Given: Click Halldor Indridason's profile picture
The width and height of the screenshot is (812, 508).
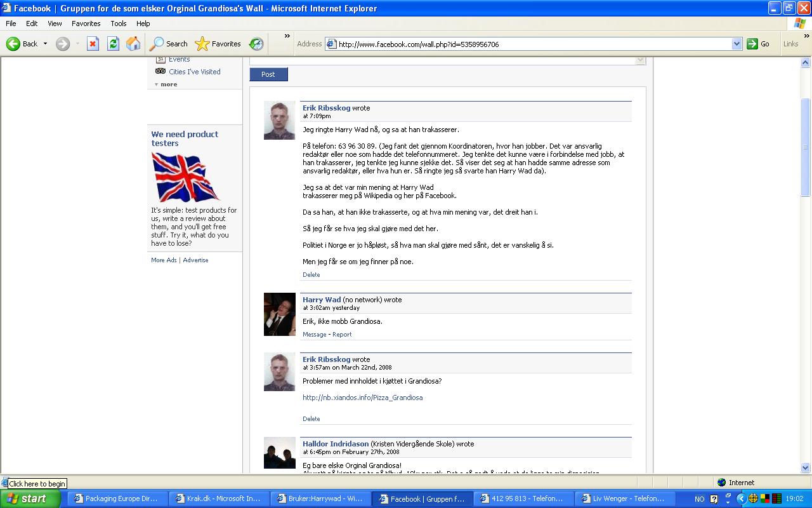Looking at the screenshot, I should point(280,453).
